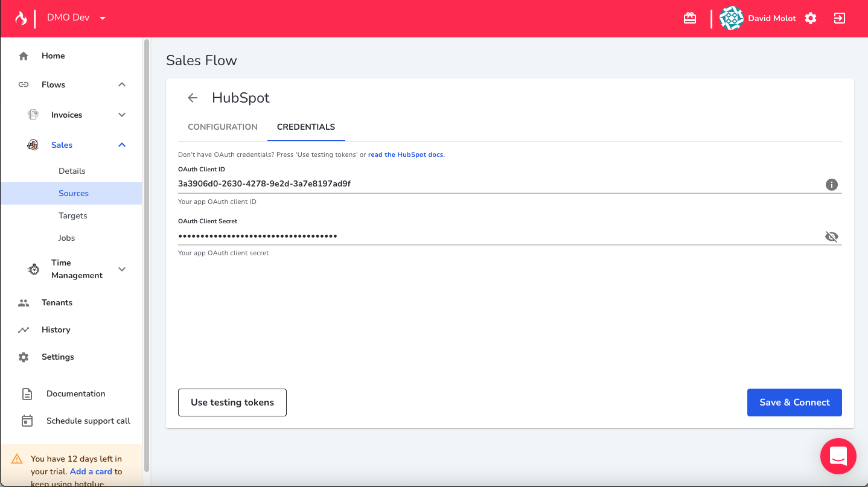Click the Use testing tokens button
The image size is (868, 487).
[232, 403]
